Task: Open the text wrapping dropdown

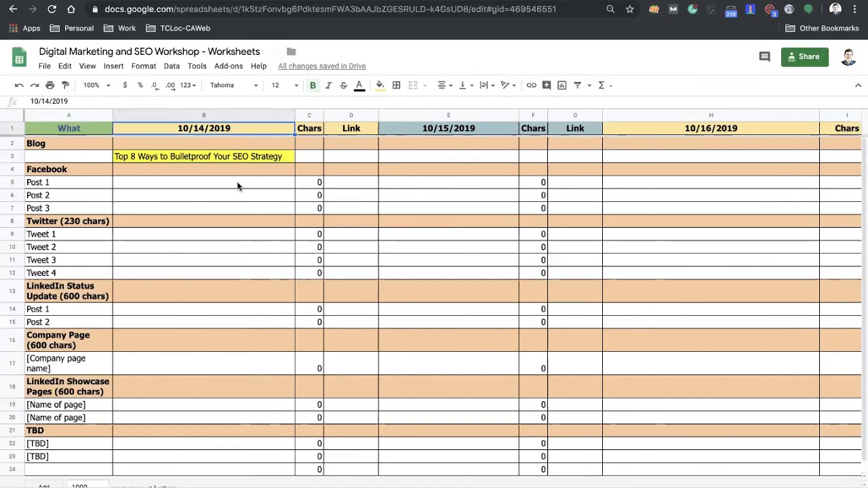Action: click(x=487, y=85)
